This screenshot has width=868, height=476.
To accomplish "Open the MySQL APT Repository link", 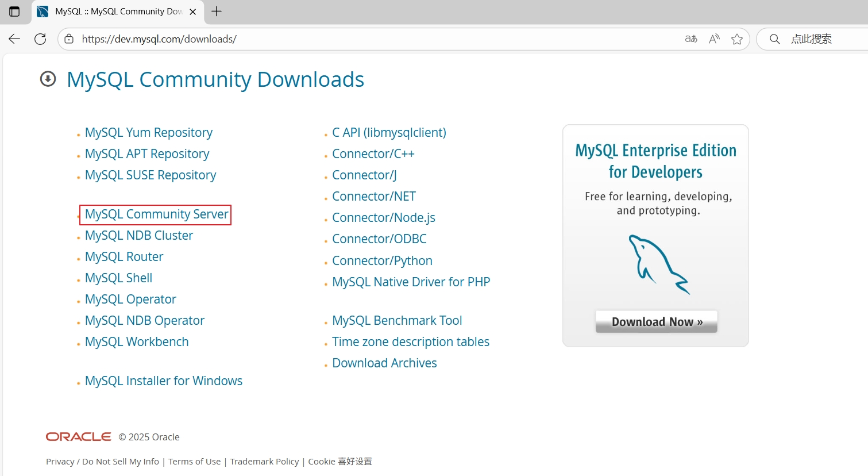I will (147, 154).
